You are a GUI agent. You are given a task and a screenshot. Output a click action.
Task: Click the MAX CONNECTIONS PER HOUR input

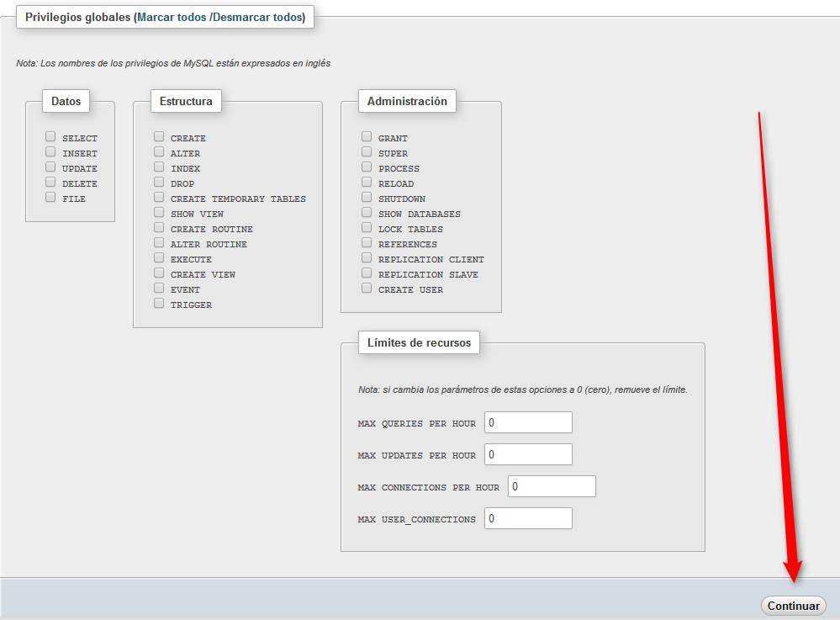click(552, 486)
